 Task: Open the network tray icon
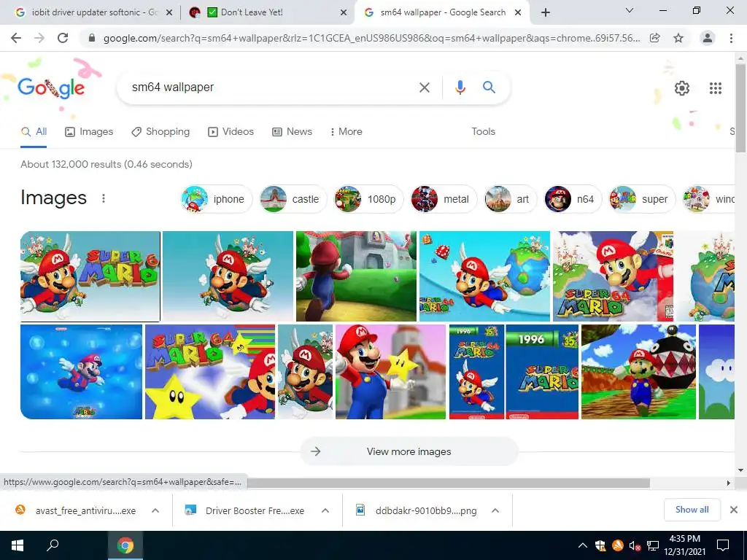click(653, 545)
